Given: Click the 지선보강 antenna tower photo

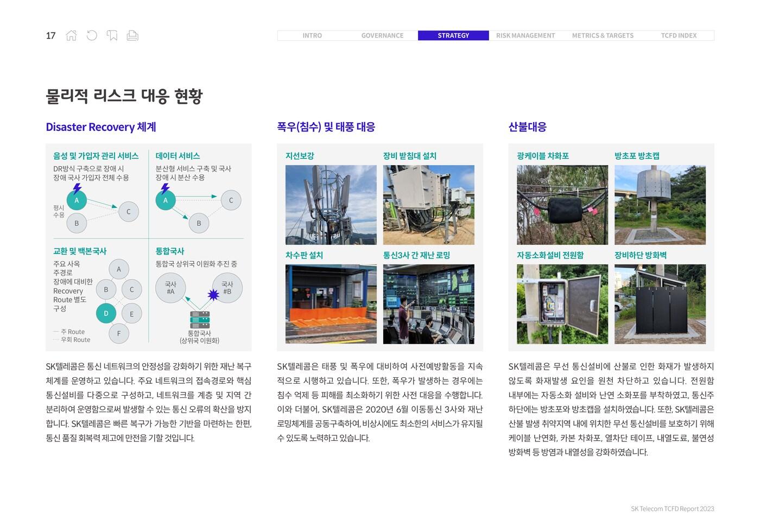Looking at the screenshot, I should [331, 205].
